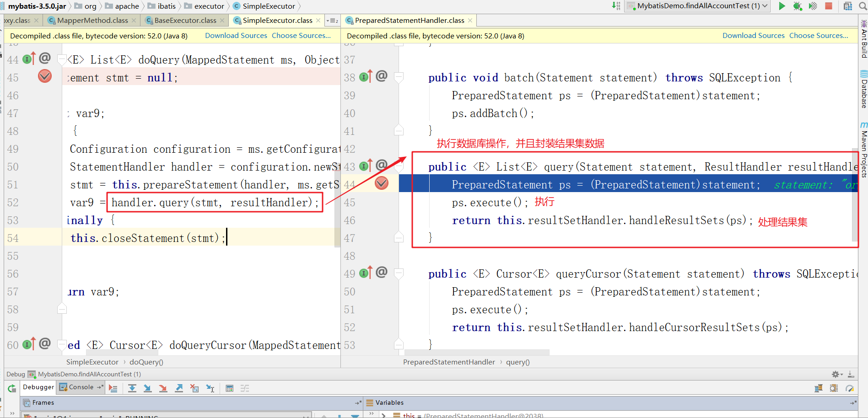Click the memory view search icon in the debug panel
This screenshot has height=418, width=868.
pos(834,388)
